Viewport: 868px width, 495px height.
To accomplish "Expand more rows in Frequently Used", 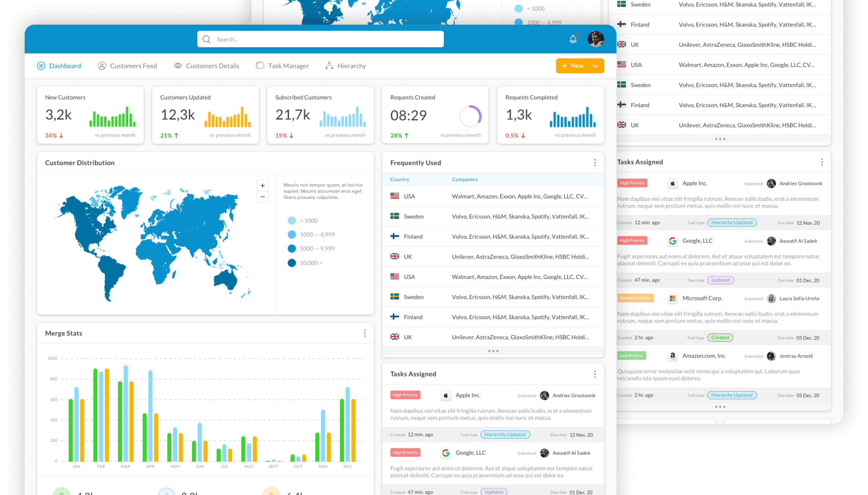I will 493,351.
